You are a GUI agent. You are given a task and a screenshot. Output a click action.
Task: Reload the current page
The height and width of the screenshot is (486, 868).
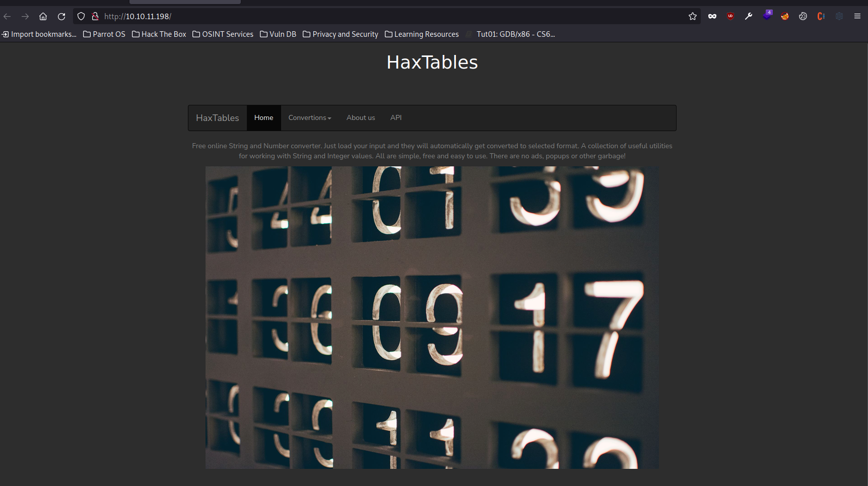(x=61, y=17)
